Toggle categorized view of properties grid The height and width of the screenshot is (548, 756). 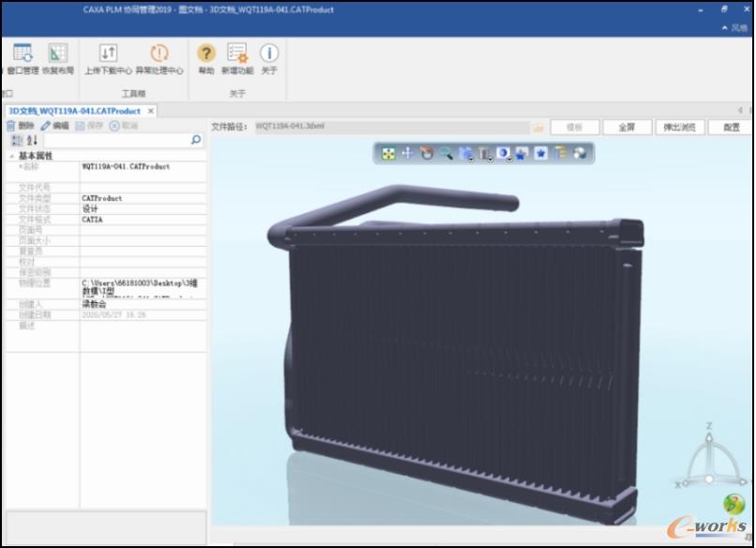point(17,141)
